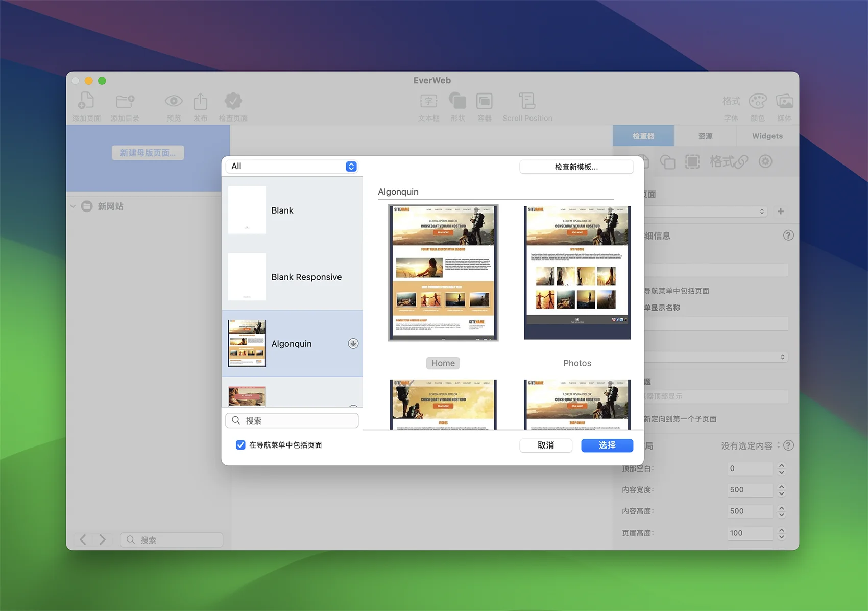This screenshot has width=868, height=611.
Task: Select the Algonquin template row
Action: tap(292, 343)
